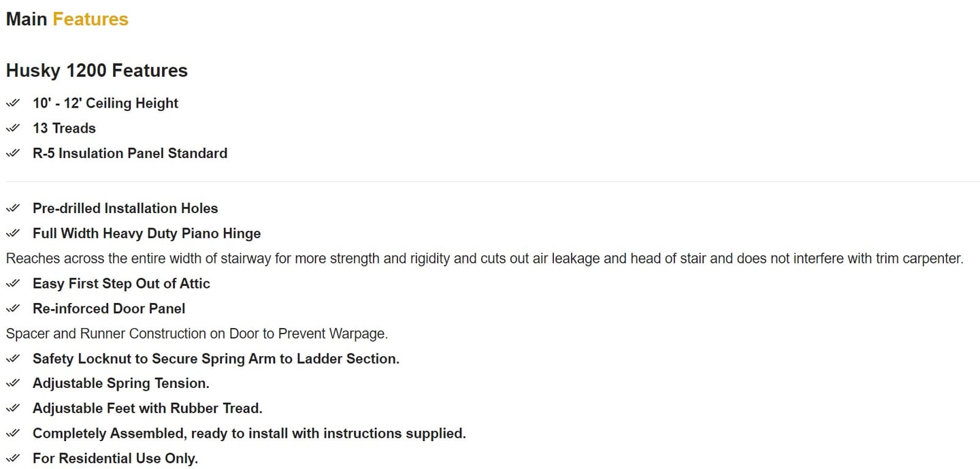Image resolution: width=980 pixels, height=469 pixels.
Task: Tap the checkmark next to "Full Width Heavy Duty Piano Hinge"
Action: coord(13,234)
